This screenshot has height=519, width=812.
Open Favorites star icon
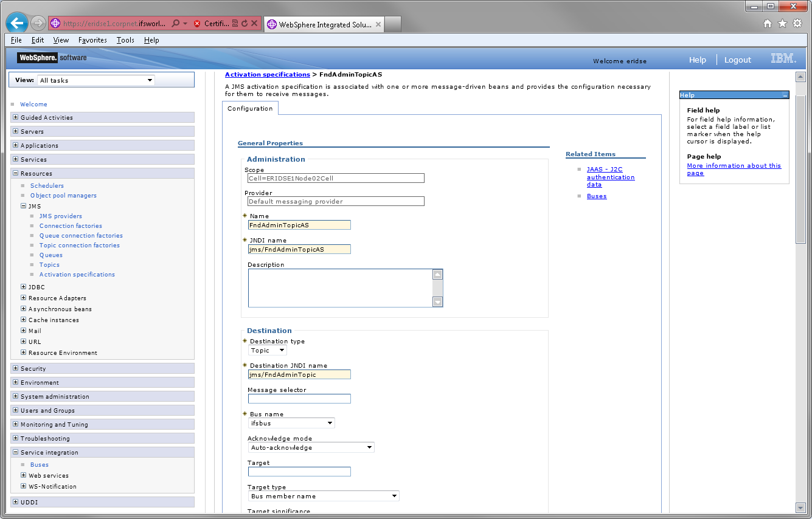pos(782,24)
